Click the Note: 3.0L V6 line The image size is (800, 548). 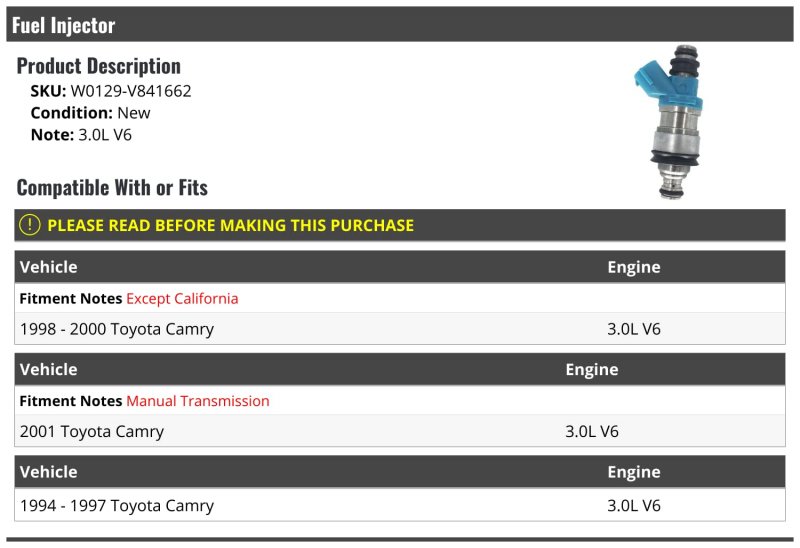point(81,135)
